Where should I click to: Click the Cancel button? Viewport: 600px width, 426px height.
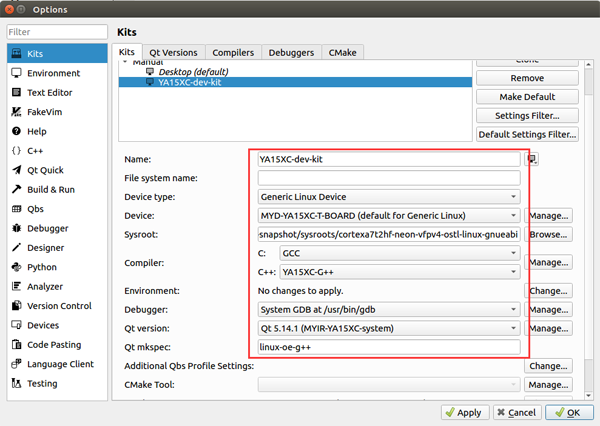(517, 412)
